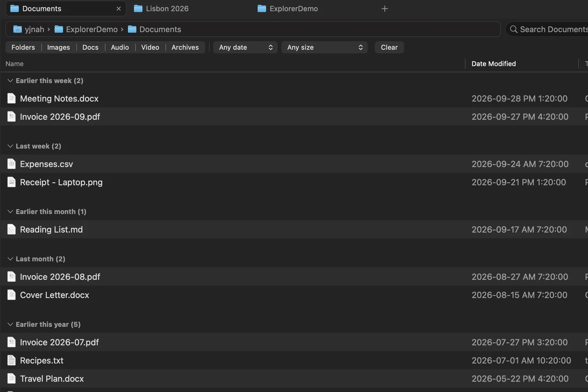
Task: Collapse the Earlier this month group
Action: [x=10, y=212]
